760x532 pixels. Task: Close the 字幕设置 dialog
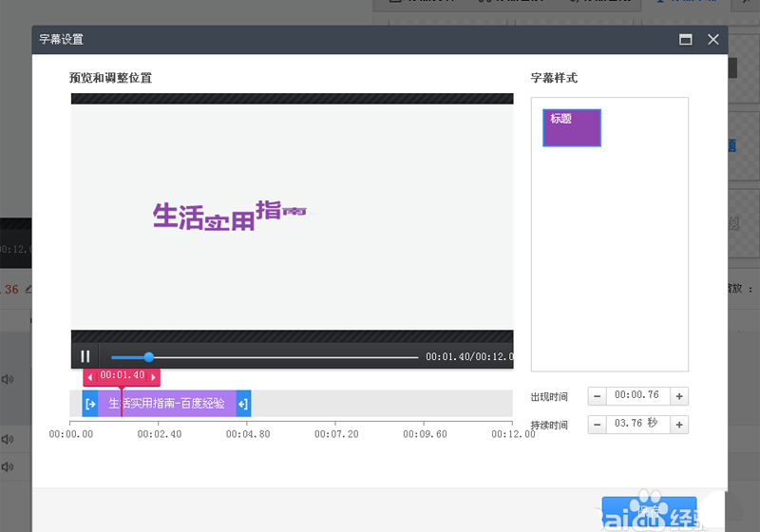pyautogui.click(x=713, y=40)
